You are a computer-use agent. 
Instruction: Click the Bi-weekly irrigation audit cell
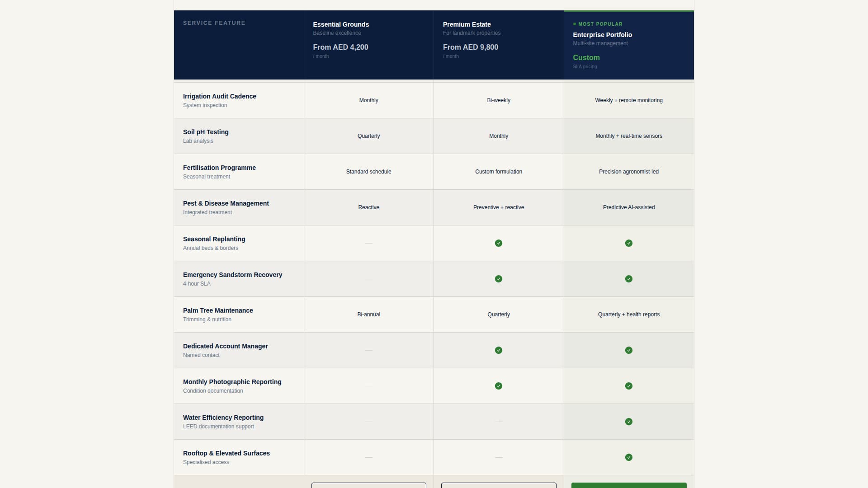click(499, 100)
